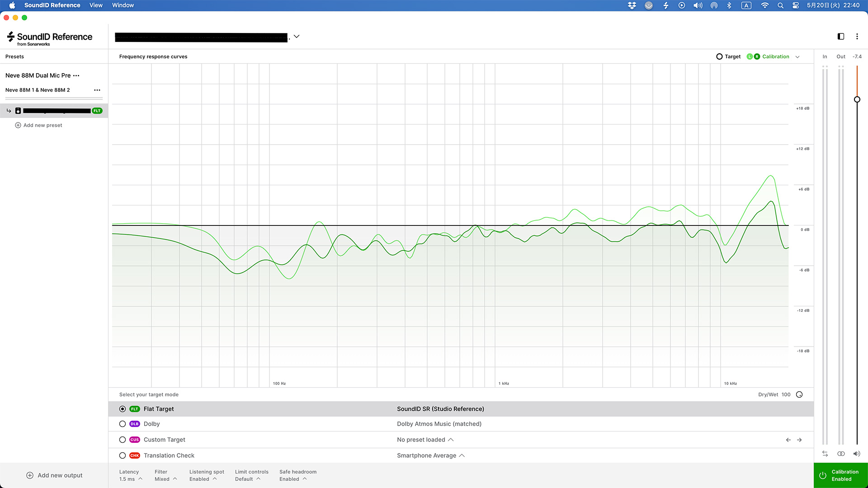868x488 pixels.
Task: Click the speaker preset icon in sidebar
Action: 18,111
